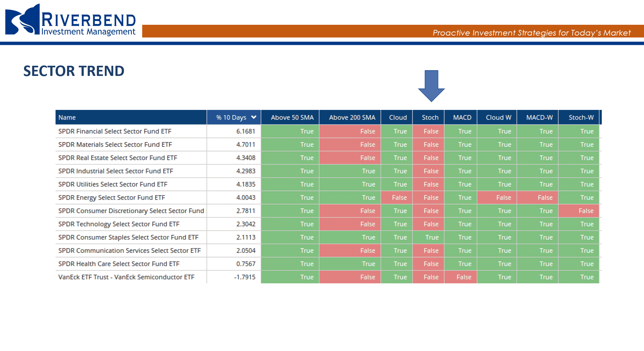This screenshot has width=644, height=351.
Task: Click the Proactive Investment Strategies tagline
Action: point(532,33)
